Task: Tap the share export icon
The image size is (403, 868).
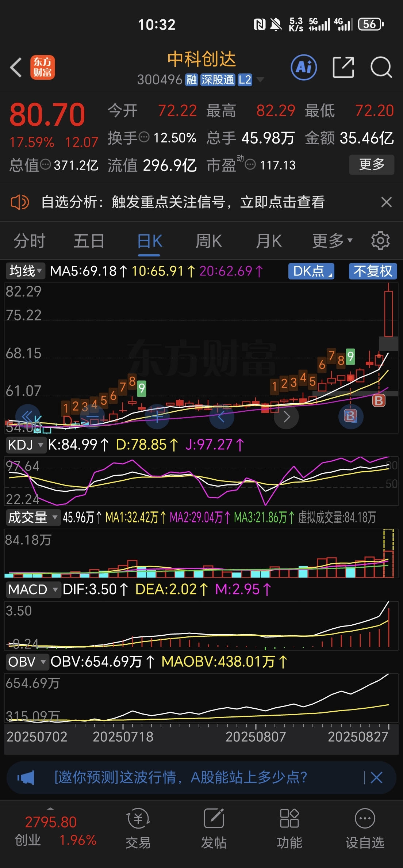Action: pos(343,67)
